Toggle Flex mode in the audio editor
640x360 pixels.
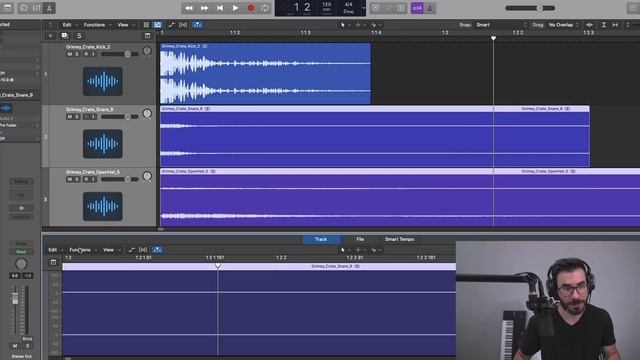(143, 250)
